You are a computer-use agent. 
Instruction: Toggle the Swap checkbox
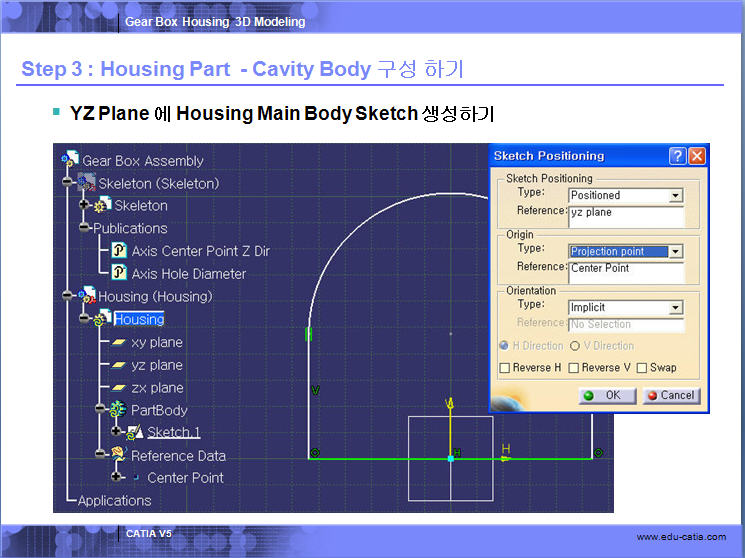click(641, 368)
